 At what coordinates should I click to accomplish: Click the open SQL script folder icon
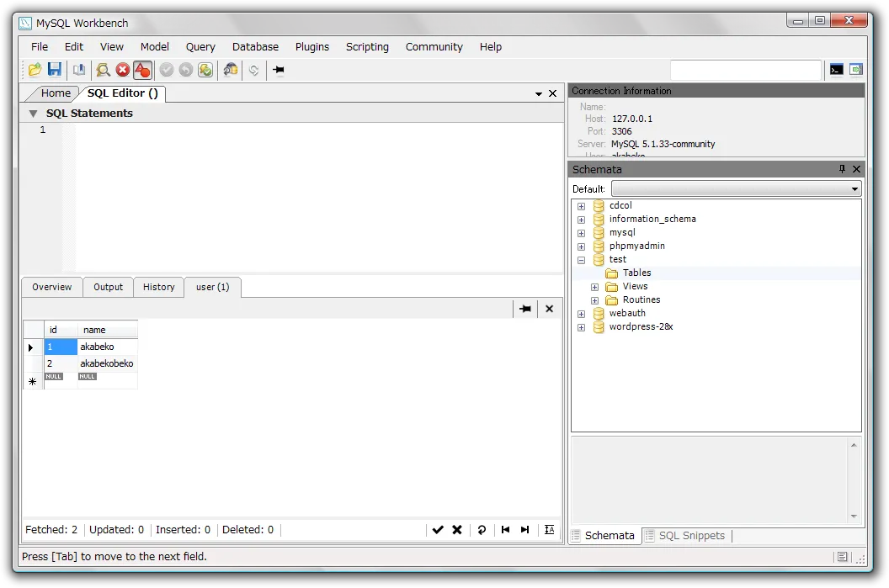35,70
